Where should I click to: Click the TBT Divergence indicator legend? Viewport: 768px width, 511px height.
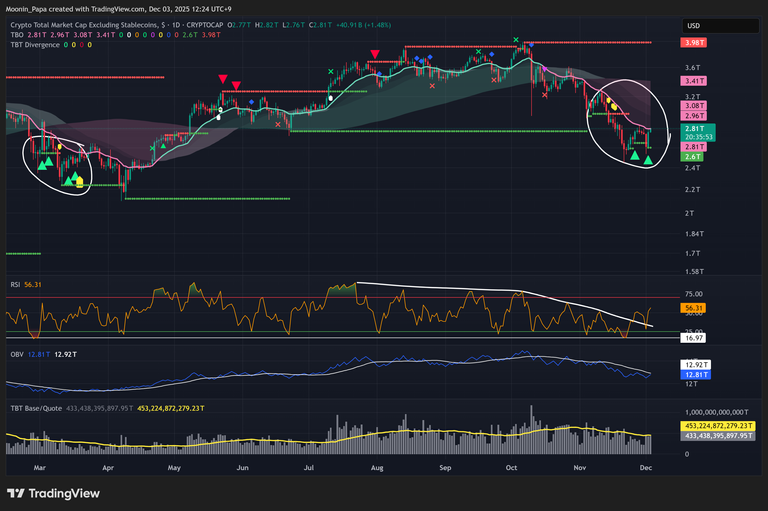pos(37,44)
